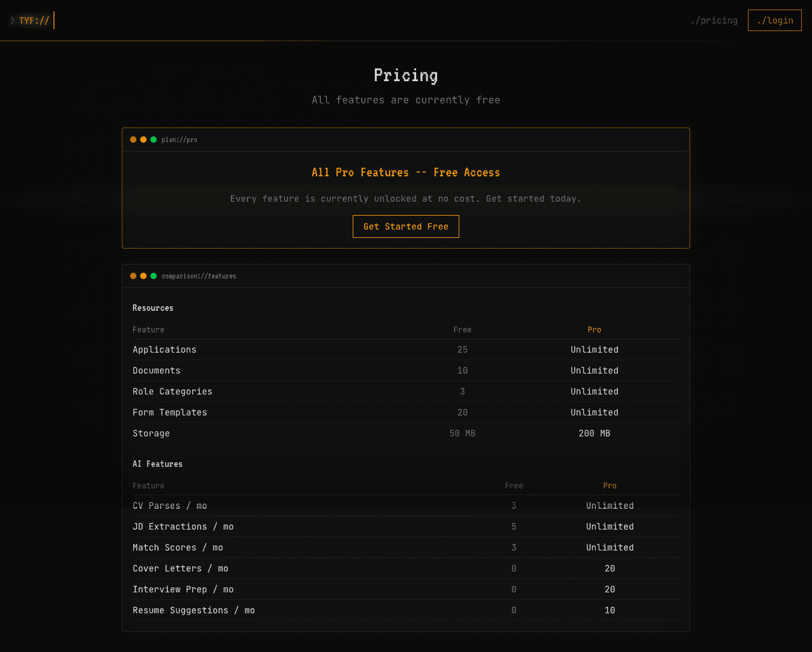Image resolution: width=812 pixels, height=652 pixels.
Task: Click the yellow dot on plan://pro window
Action: click(x=143, y=140)
